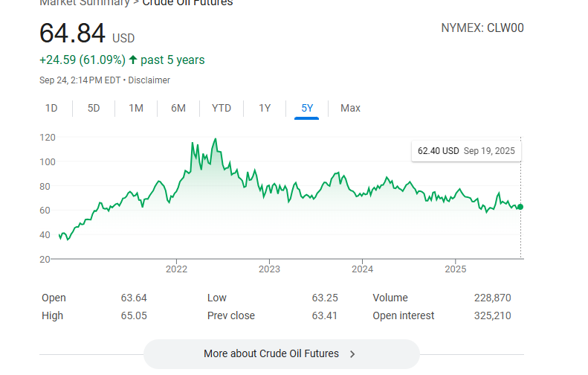
Task: Click the green endpoint dot on chart
Action: pos(520,207)
